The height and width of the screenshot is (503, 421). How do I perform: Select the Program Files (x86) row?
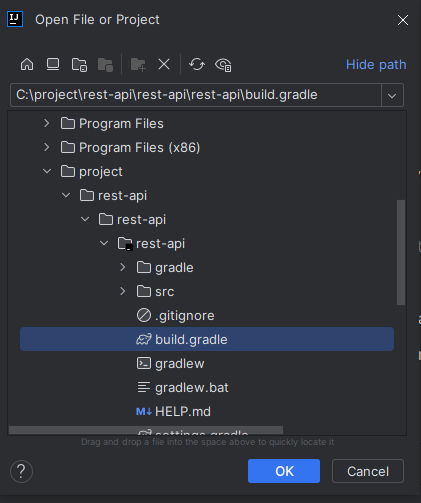coord(207,148)
